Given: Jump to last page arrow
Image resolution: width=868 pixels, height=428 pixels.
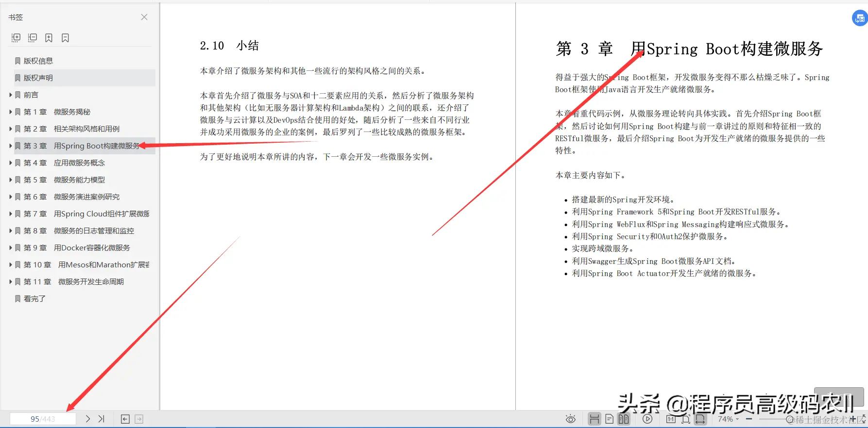Looking at the screenshot, I should [x=101, y=419].
